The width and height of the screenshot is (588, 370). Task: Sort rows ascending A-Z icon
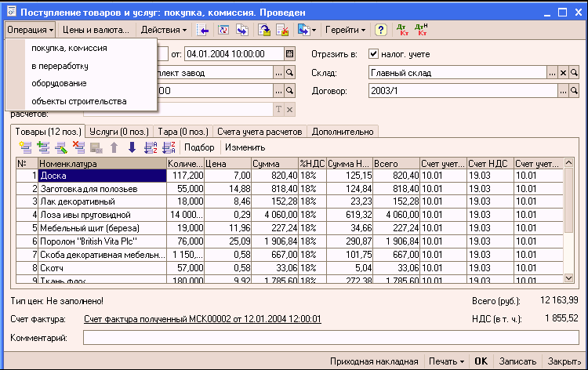click(x=151, y=147)
